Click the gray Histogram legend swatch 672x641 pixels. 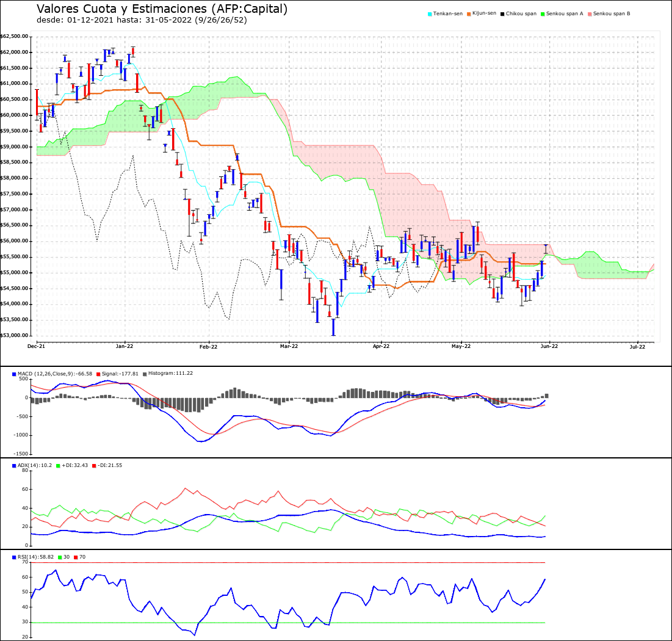pos(145,374)
